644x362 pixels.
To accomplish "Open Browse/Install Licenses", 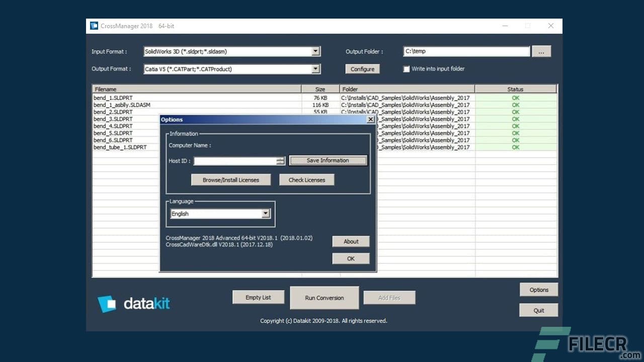I will [x=230, y=179].
